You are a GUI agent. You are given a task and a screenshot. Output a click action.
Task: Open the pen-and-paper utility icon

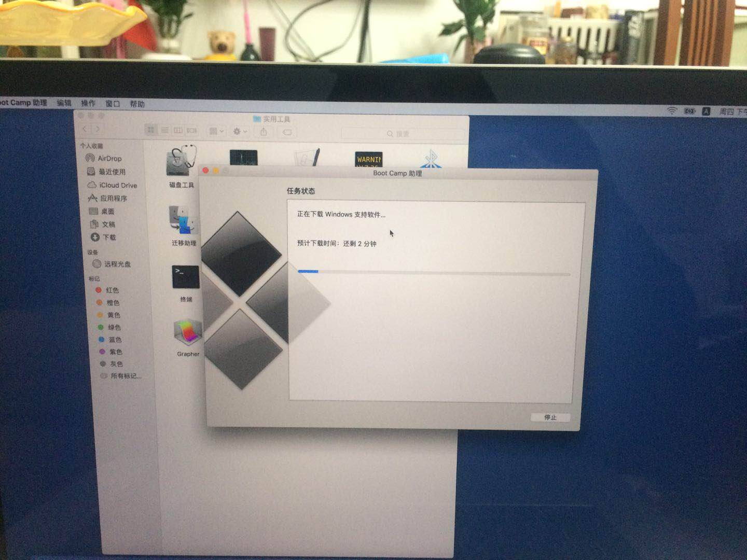307,158
